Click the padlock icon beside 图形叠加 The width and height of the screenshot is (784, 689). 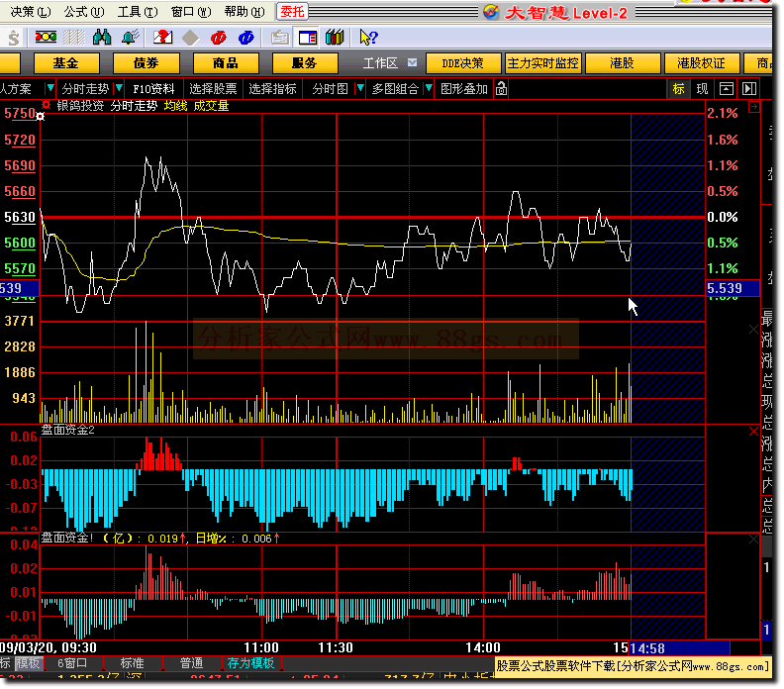point(502,89)
